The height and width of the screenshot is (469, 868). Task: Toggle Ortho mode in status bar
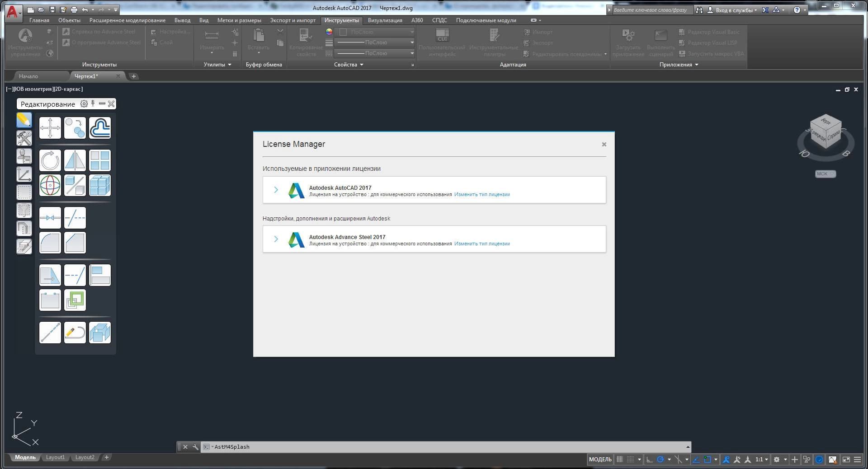650,460
